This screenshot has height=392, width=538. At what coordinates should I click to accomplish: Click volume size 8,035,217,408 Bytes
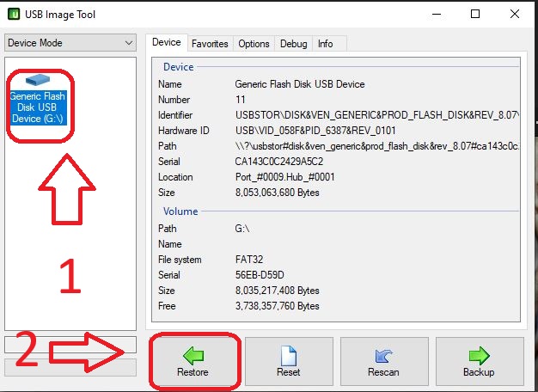coord(278,291)
